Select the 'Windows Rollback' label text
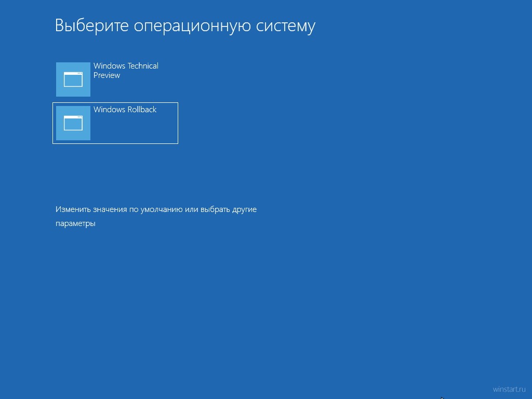The image size is (532, 399). pyautogui.click(x=125, y=110)
